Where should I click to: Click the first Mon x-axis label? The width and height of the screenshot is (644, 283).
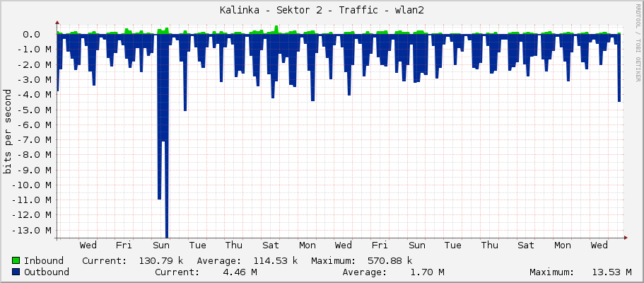[308, 246]
